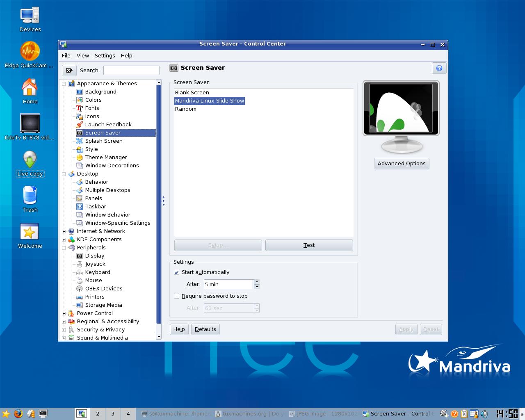This screenshot has height=420, width=525.
Task: Expand the Power Control category
Action: point(64,313)
